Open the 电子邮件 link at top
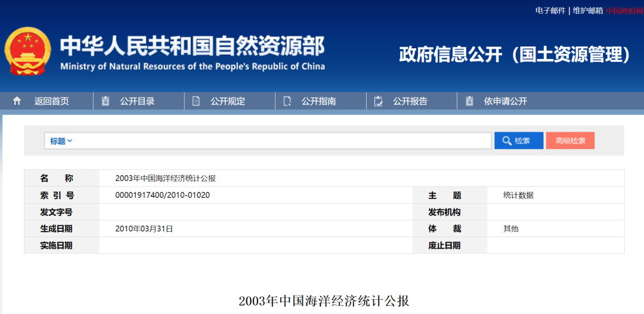The image size is (644, 314). (x=550, y=11)
